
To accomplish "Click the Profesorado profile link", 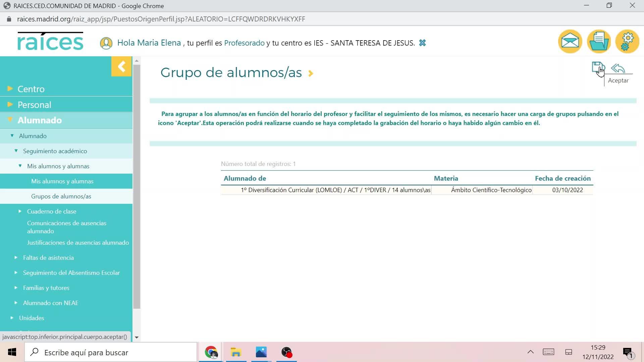I will [x=244, y=43].
